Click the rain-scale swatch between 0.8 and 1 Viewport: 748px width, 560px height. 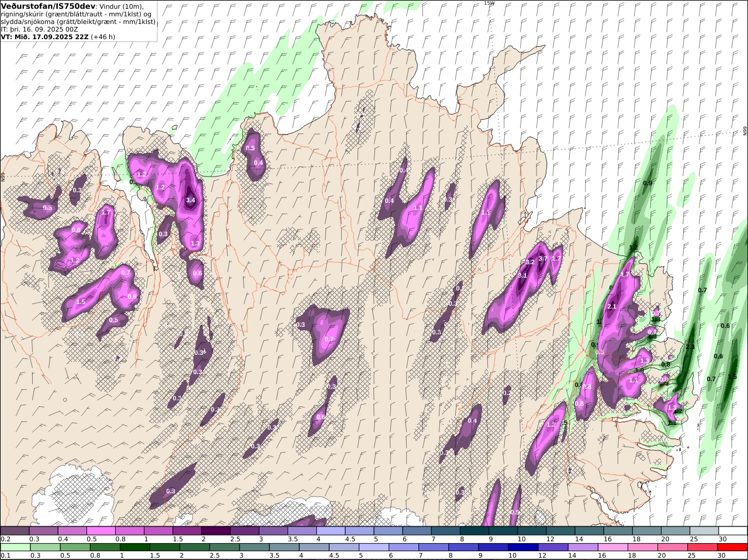coord(105,547)
